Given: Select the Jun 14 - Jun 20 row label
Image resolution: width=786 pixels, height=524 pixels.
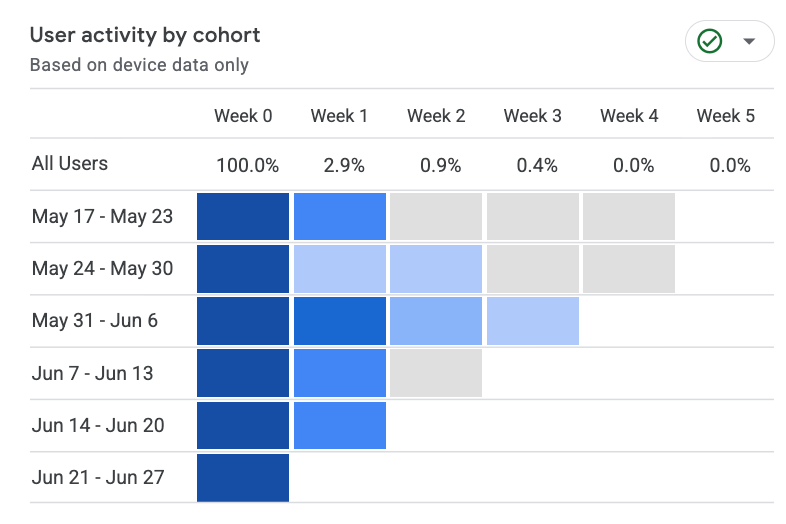Looking at the screenshot, I should 98,425.
